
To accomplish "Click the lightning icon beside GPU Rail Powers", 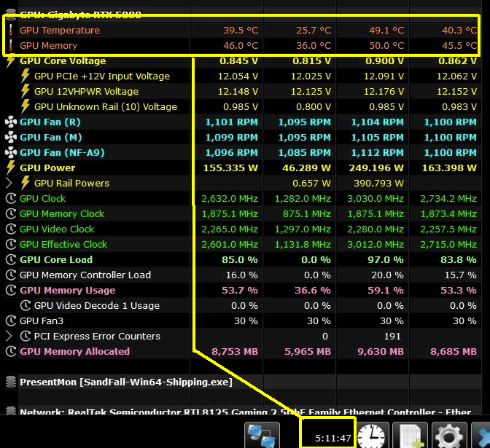I will (x=26, y=184).
